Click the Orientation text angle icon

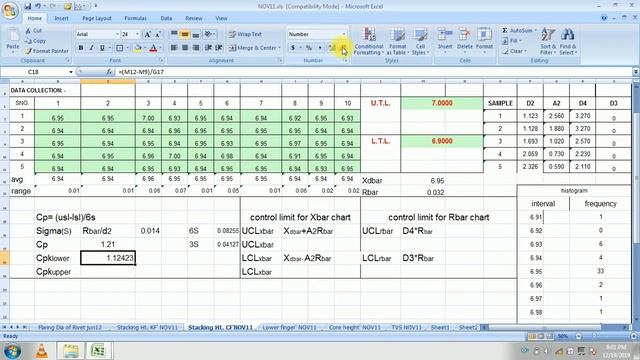(209, 34)
